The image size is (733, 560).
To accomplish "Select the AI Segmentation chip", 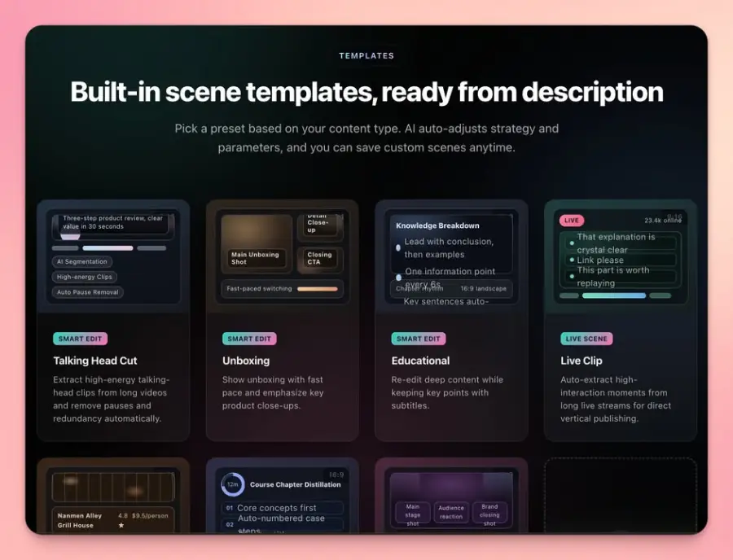I will click(x=81, y=261).
